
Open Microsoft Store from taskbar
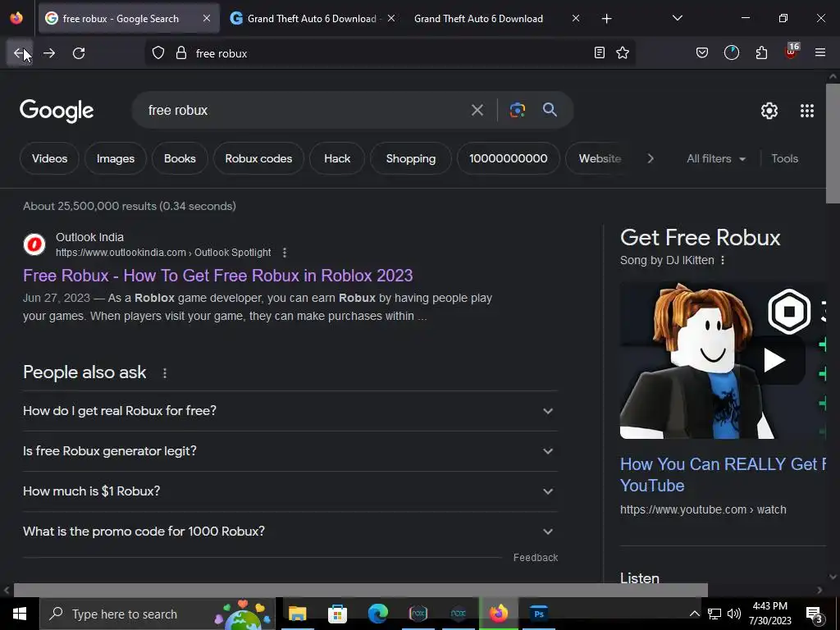(x=337, y=614)
